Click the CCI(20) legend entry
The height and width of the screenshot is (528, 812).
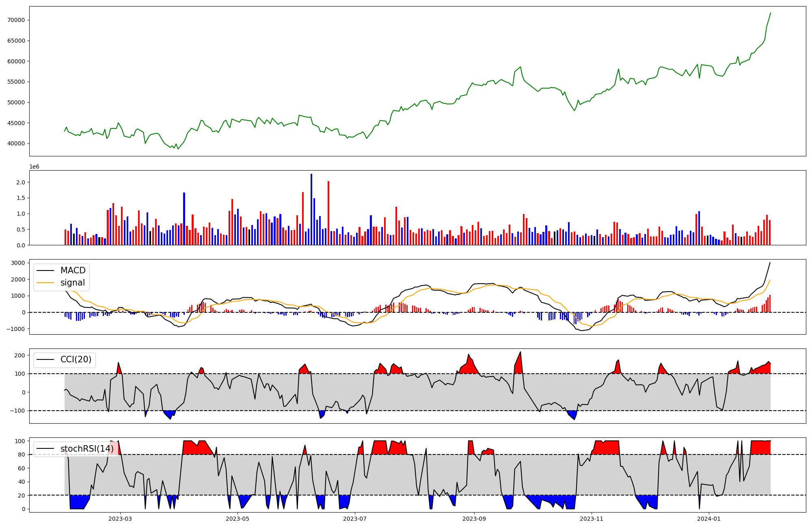76,359
